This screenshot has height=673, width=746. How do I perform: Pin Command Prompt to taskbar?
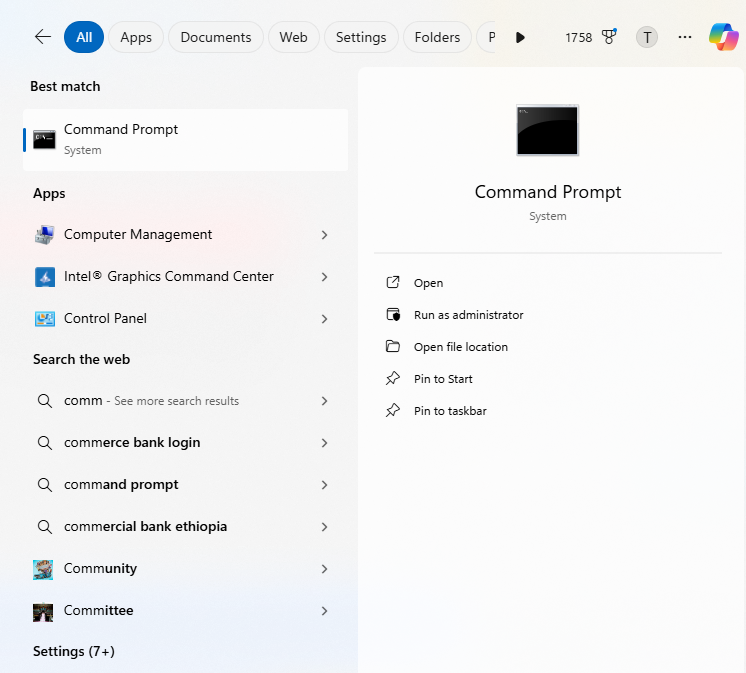click(450, 411)
